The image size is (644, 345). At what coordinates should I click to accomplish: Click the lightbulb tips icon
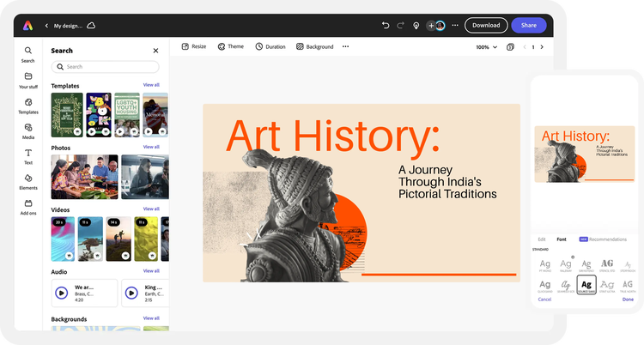[x=416, y=26]
